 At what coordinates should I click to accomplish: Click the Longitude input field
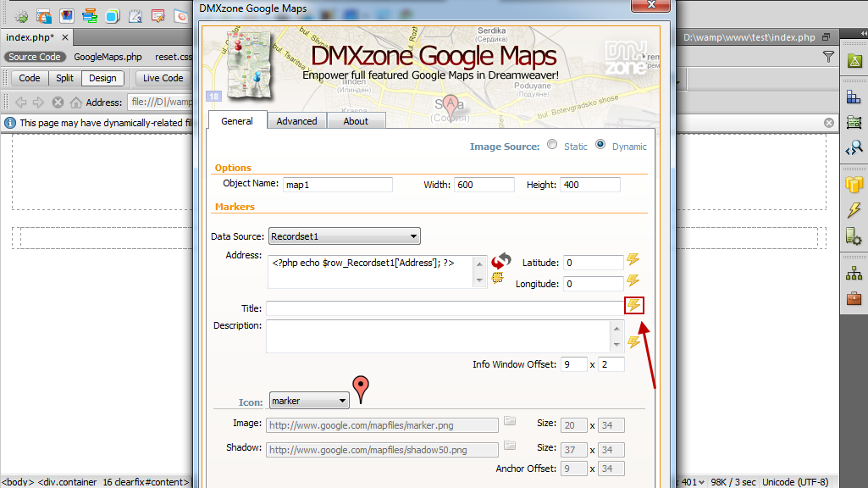coord(594,284)
